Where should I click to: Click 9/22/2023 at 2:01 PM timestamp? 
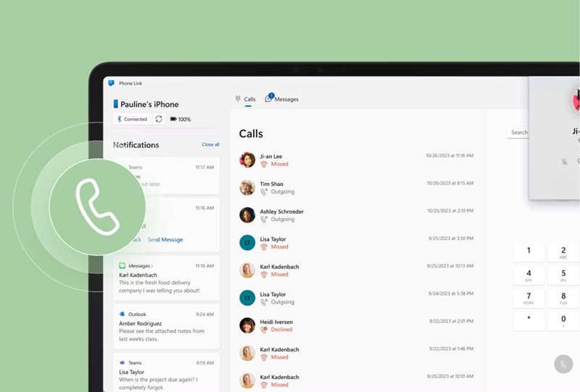tap(451, 321)
